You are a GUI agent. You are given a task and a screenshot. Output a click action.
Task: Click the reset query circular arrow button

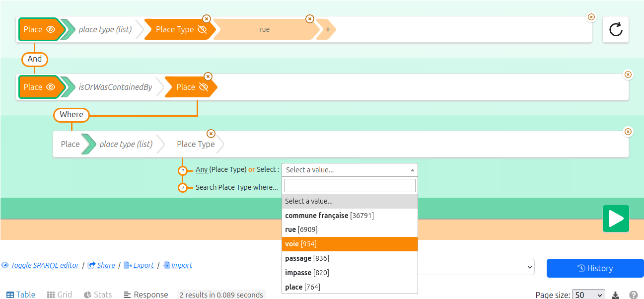pos(616,29)
